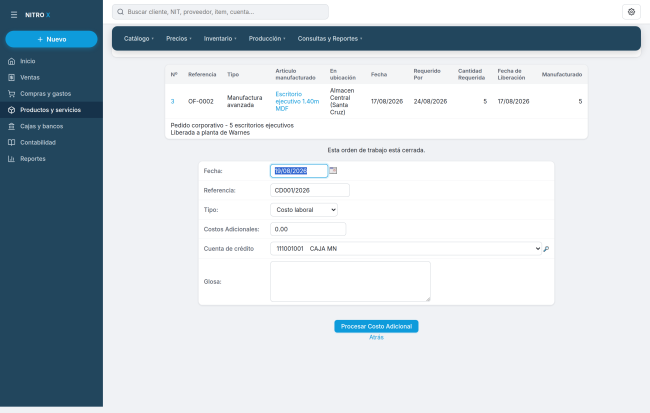
Task: Expand the Consultas y Reportes menu
Action: coord(330,39)
